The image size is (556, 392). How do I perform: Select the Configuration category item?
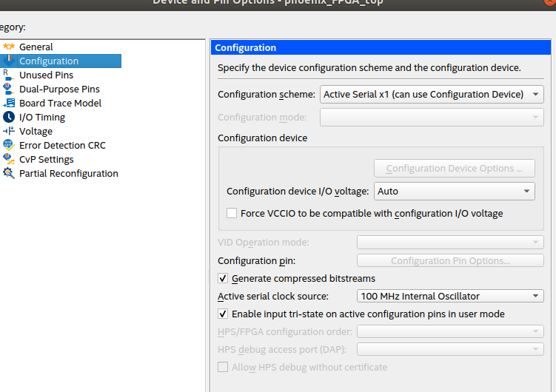tap(49, 61)
